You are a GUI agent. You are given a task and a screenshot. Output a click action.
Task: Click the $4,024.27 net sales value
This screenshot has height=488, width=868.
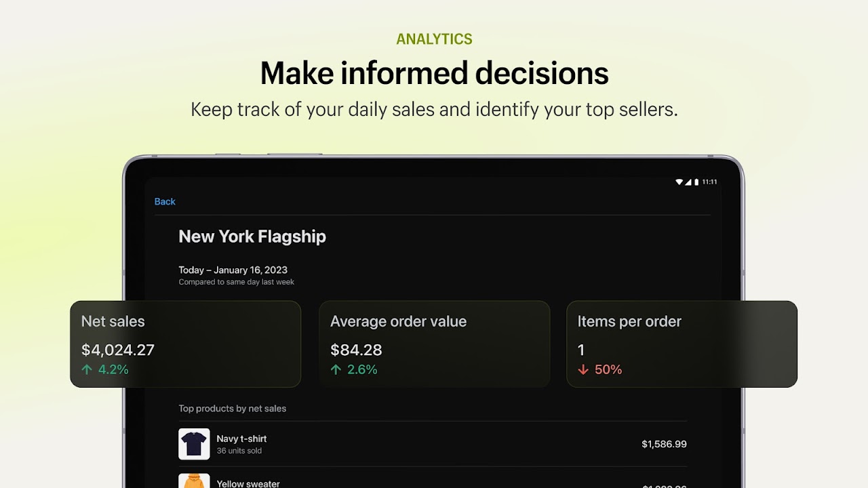118,350
